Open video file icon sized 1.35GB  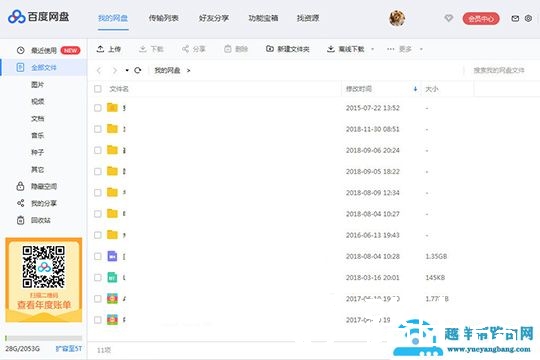point(112,256)
